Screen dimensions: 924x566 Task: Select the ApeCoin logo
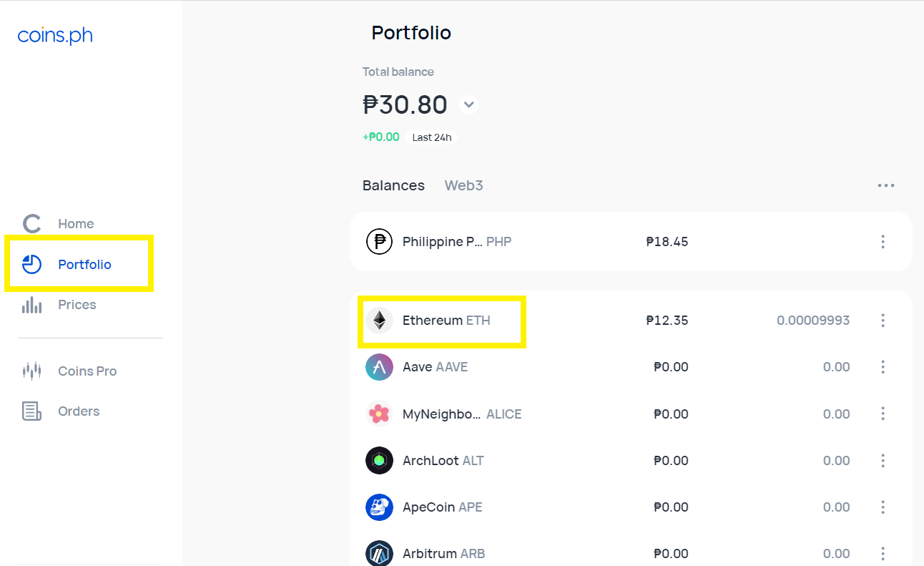tap(379, 507)
